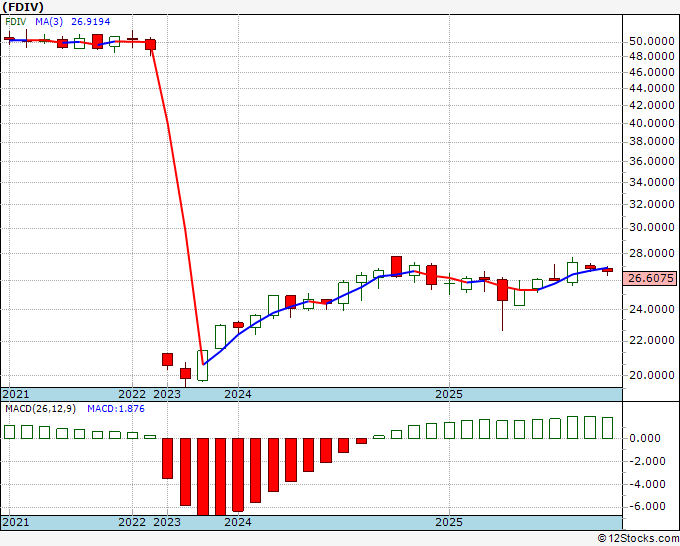Screen dimensions: 680x546
Task: Click the 26.6075 current price label
Action: pos(651,278)
